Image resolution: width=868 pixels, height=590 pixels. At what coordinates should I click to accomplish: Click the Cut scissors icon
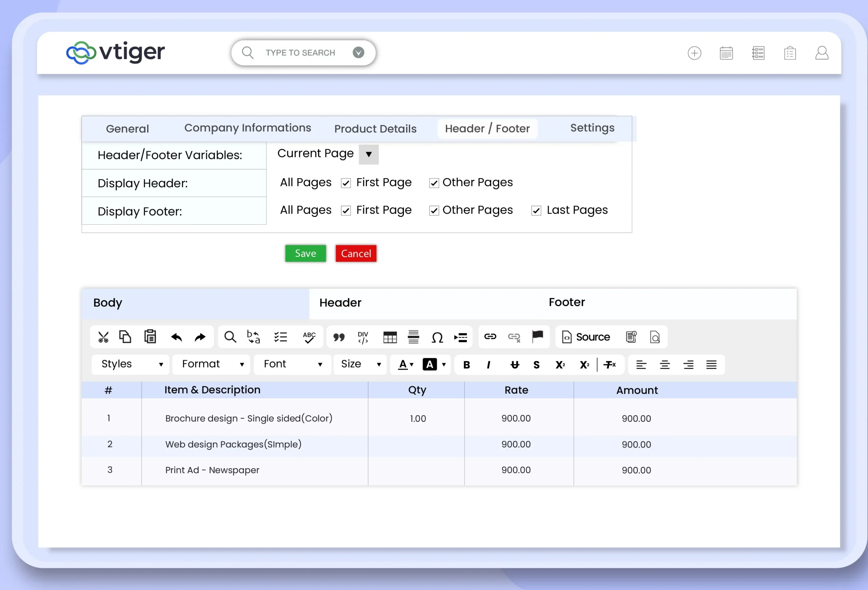(x=103, y=337)
